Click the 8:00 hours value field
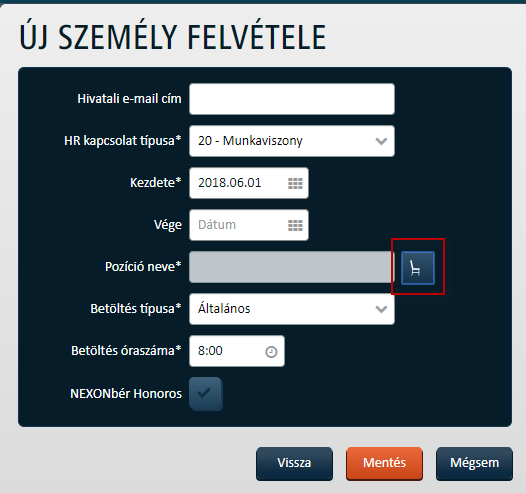 coord(237,351)
